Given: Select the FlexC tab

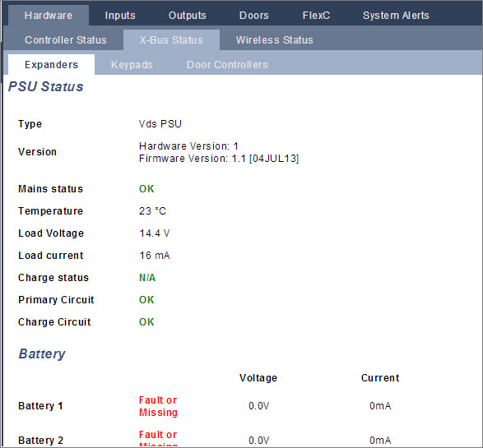Looking at the screenshot, I should point(316,15).
